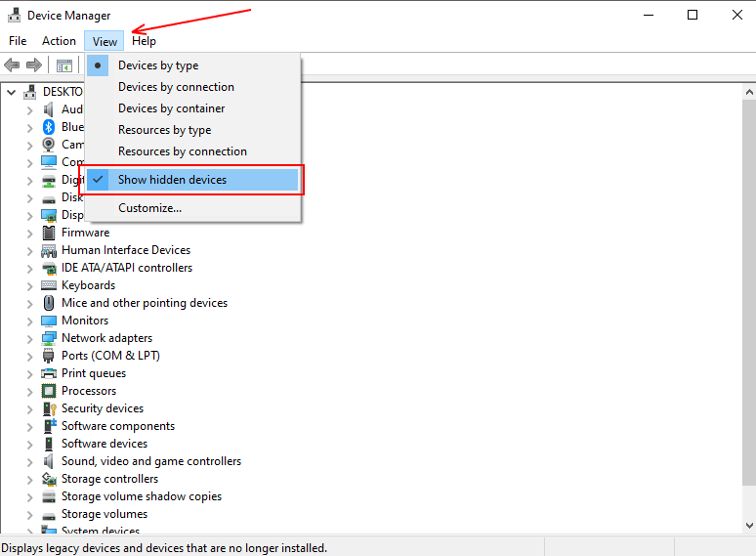The image size is (756, 556).
Task: Select the Software devices label
Action: 105,444
